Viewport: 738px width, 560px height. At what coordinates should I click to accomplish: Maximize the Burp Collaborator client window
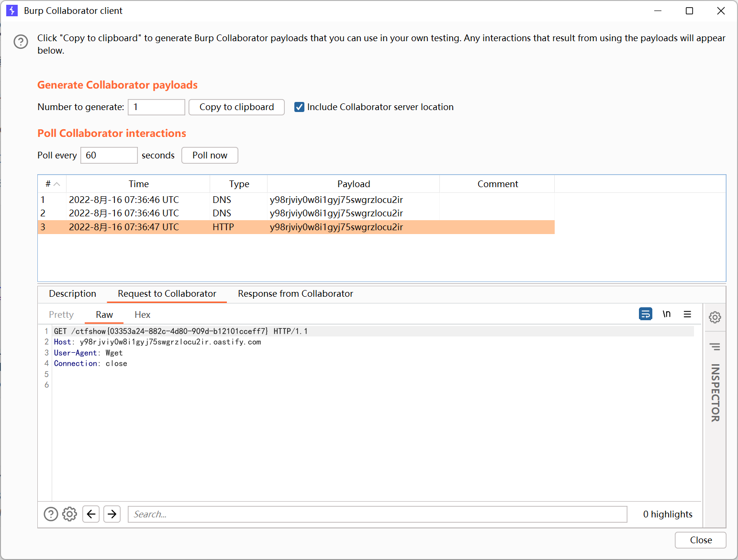[689, 11]
